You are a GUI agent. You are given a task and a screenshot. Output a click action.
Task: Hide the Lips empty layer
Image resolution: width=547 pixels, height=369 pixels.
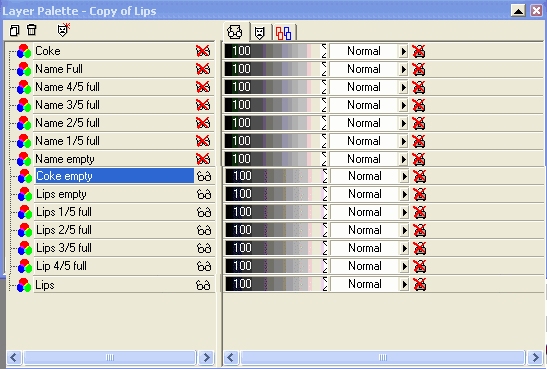204,195
